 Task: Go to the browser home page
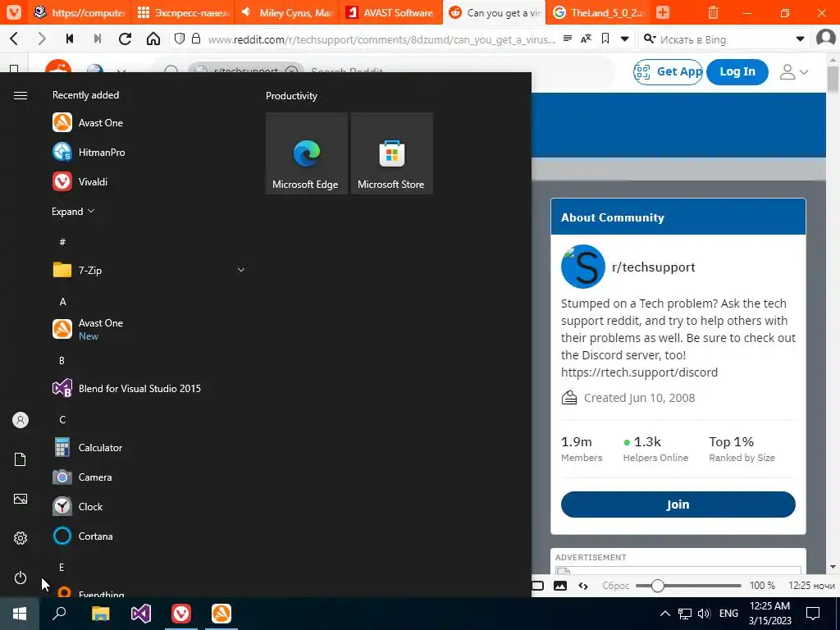point(153,39)
